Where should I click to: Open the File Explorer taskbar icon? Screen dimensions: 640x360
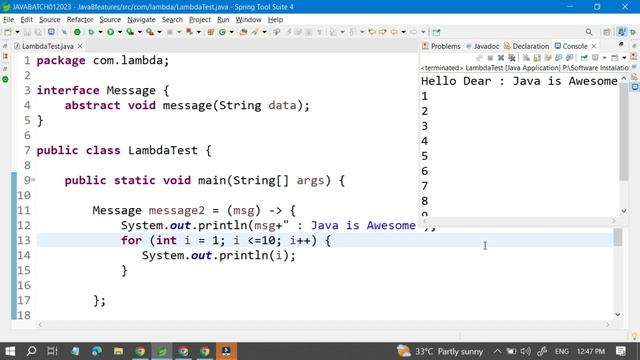point(118,351)
